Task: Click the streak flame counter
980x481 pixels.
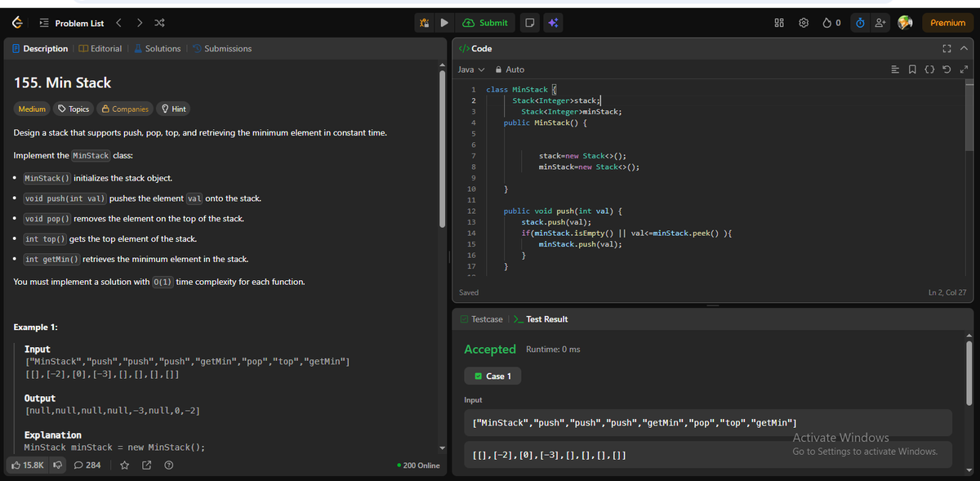Action: (x=831, y=23)
